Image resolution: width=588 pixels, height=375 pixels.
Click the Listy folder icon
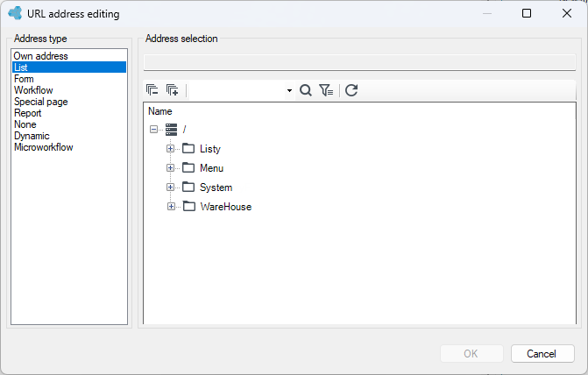[188, 148]
